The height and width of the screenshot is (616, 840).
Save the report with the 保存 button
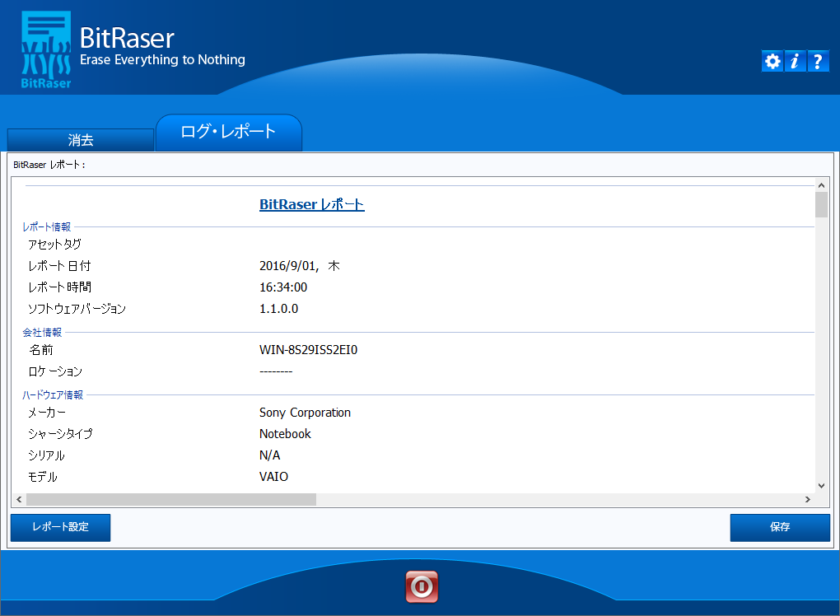(780, 527)
